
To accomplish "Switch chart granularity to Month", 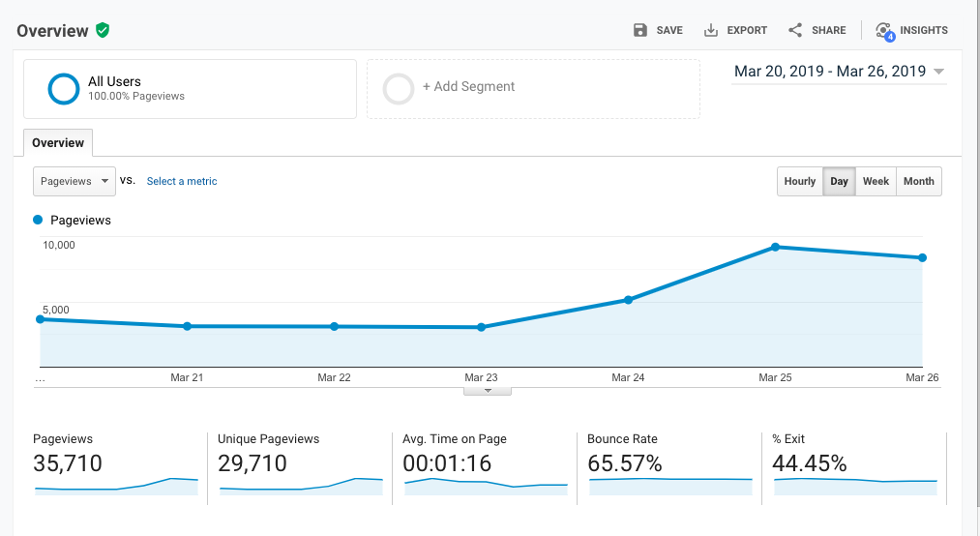I will point(918,181).
